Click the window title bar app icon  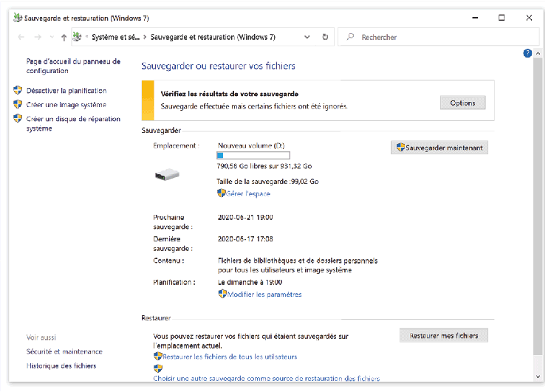pos(18,18)
